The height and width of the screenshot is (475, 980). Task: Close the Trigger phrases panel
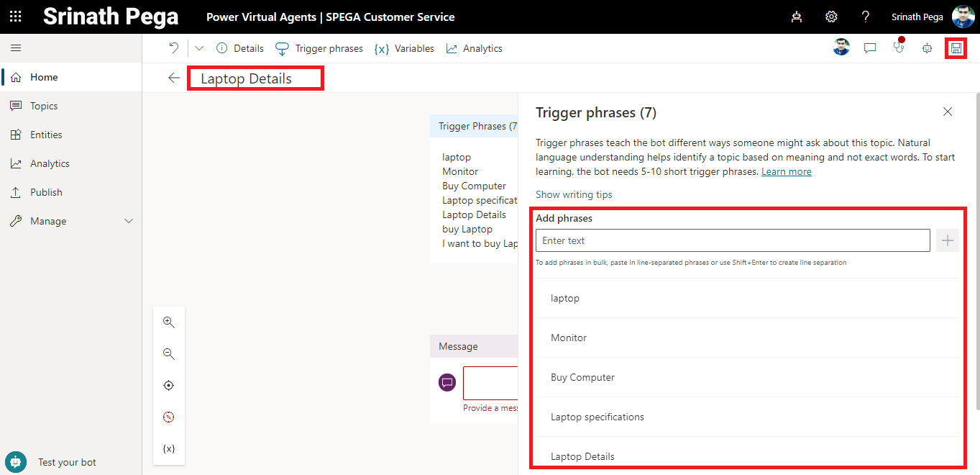tap(948, 112)
